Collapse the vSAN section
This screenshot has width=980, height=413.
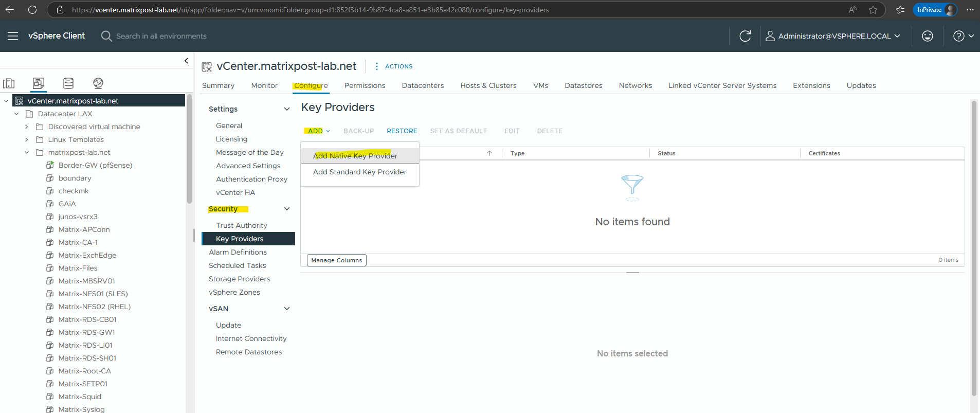pos(287,309)
